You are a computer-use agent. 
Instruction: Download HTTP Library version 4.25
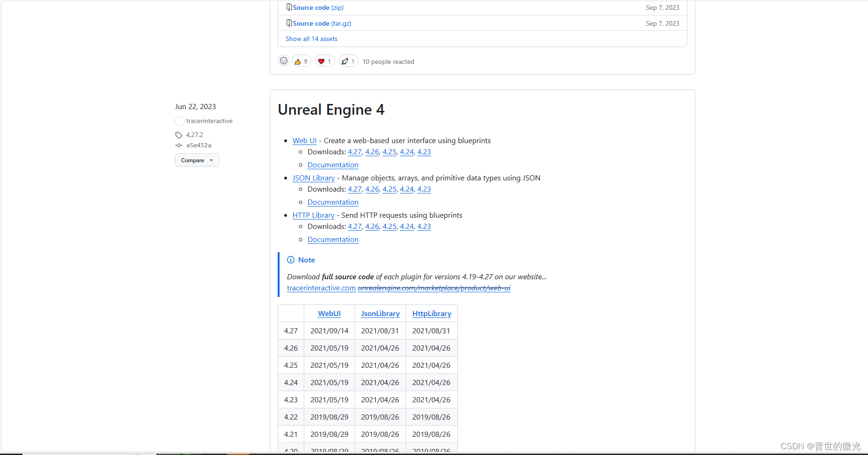[x=389, y=226]
